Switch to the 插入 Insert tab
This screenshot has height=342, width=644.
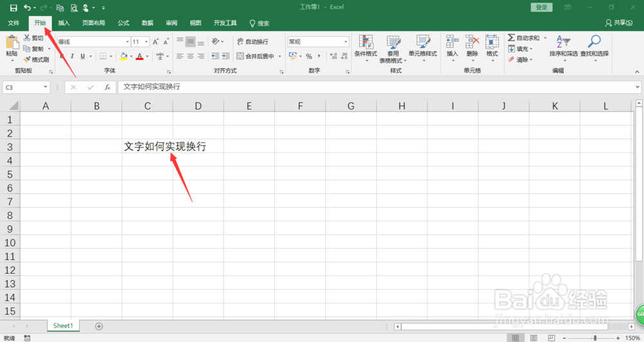[64, 23]
